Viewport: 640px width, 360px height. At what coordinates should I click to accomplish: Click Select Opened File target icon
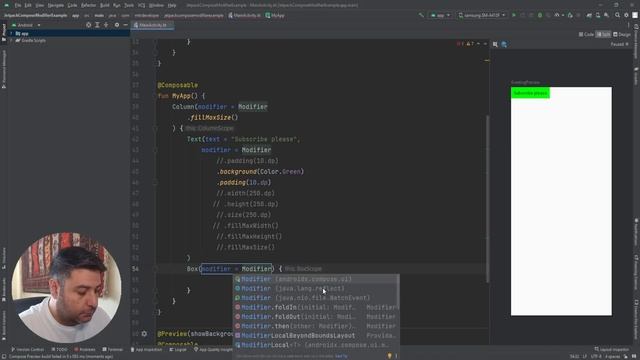(89, 25)
